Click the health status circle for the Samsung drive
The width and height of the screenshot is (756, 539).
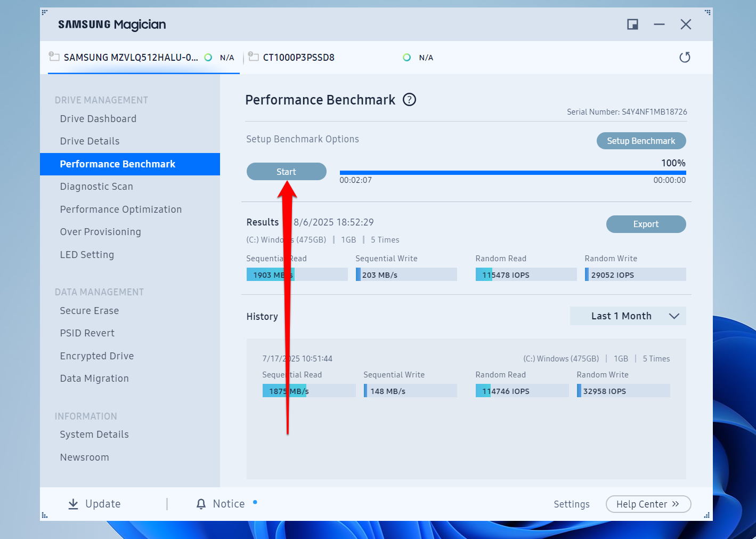[x=208, y=58]
